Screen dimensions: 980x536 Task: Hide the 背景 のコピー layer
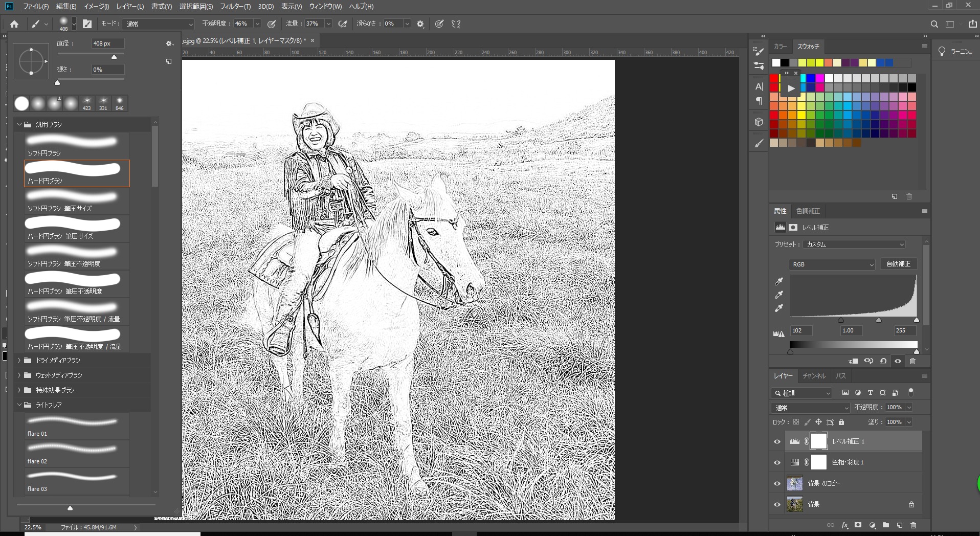click(x=777, y=483)
